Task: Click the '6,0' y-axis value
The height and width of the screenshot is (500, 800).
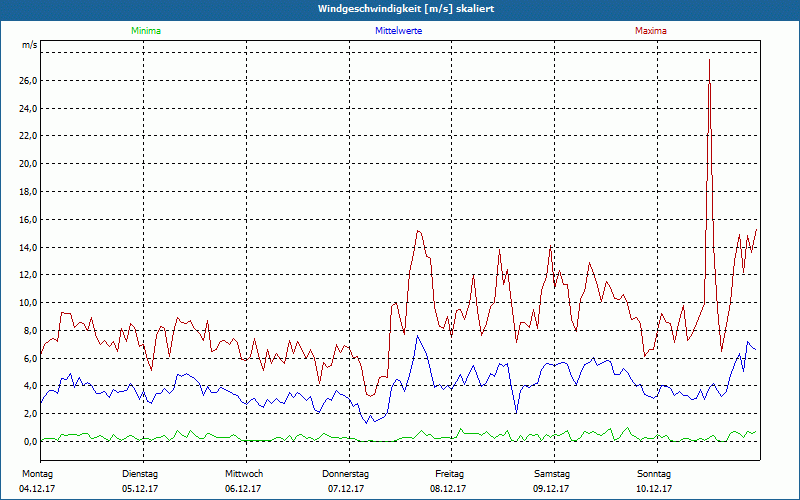Action: (x=29, y=359)
